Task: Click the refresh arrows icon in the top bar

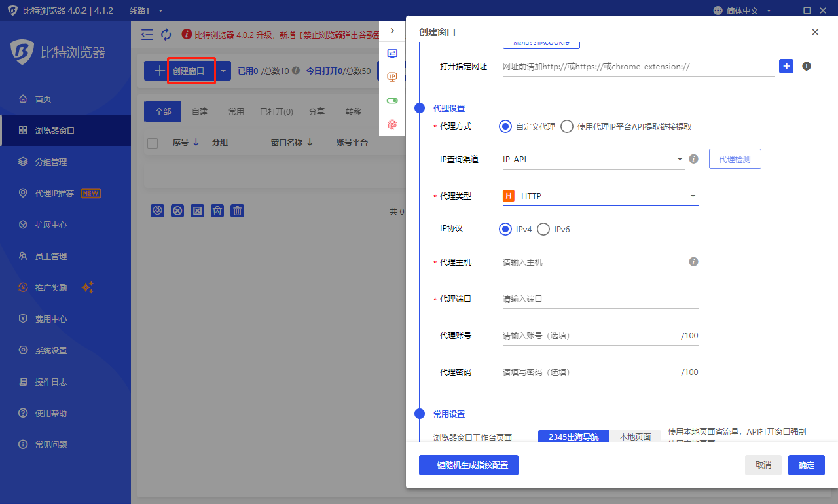Action: [166, 34]
